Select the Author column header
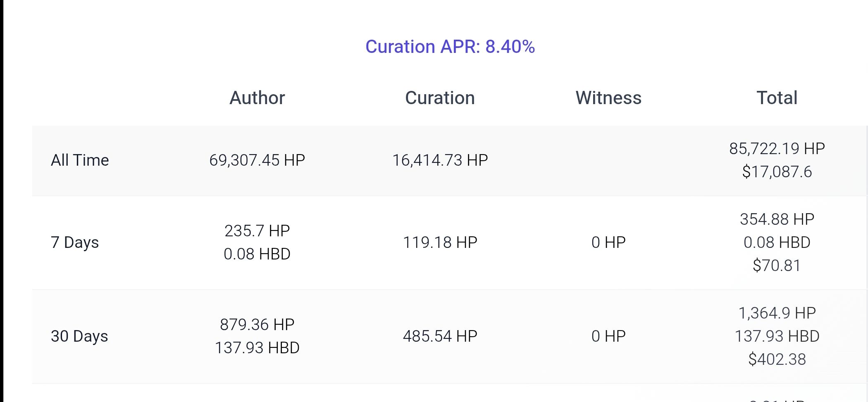Viewport: 868px width, 402px height. click(257, 98)
